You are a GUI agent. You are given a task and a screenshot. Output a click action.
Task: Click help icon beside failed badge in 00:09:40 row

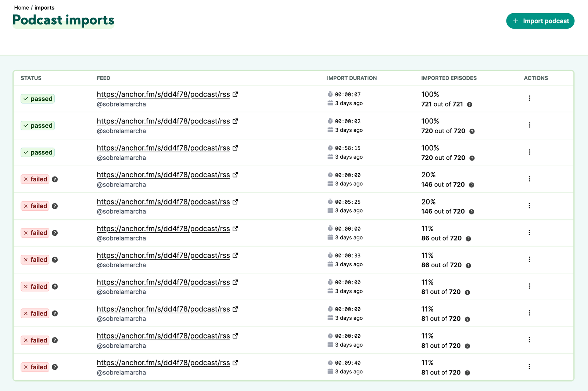[x=55, y=367]
